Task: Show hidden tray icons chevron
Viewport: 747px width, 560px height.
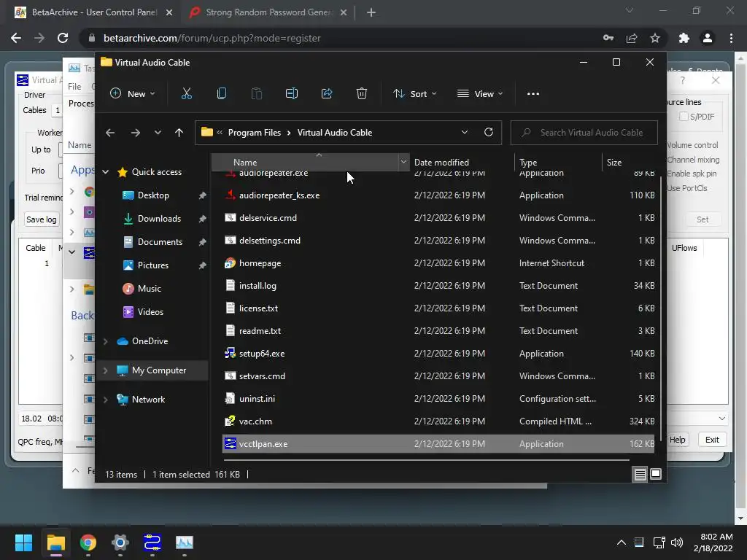Action: tap(622, 542)
